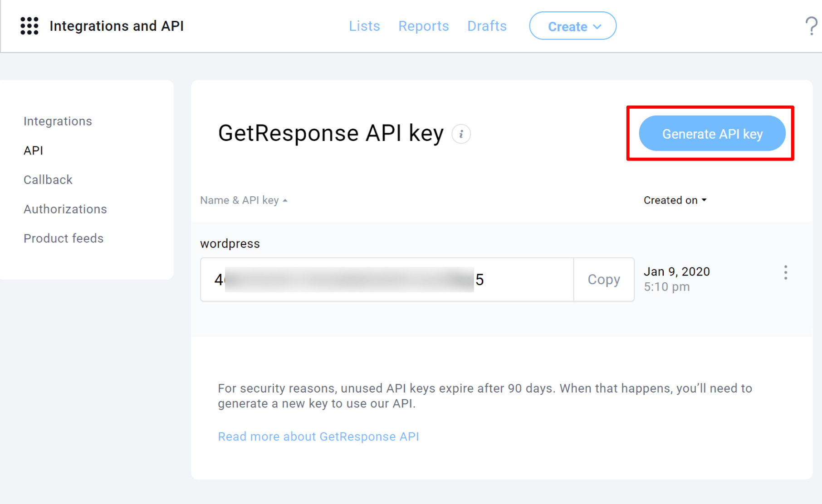
Task: Switch to the Lists page
Action: (x=364, y=26)
